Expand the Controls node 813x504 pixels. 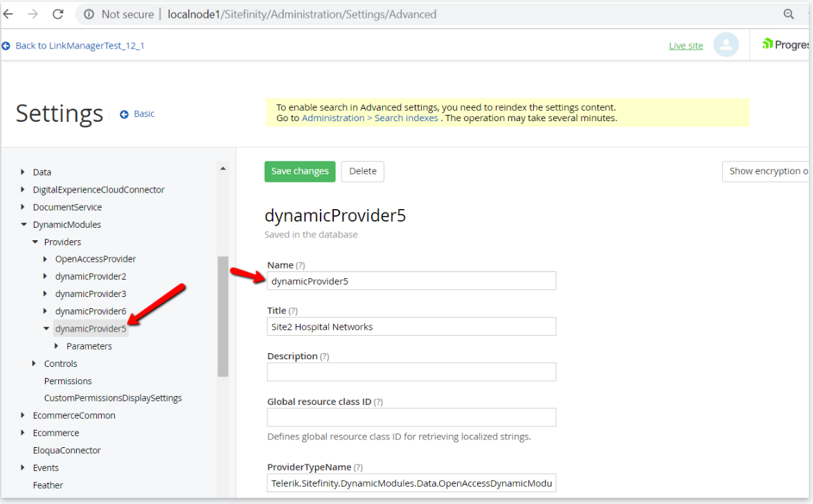tap(34, 363)
